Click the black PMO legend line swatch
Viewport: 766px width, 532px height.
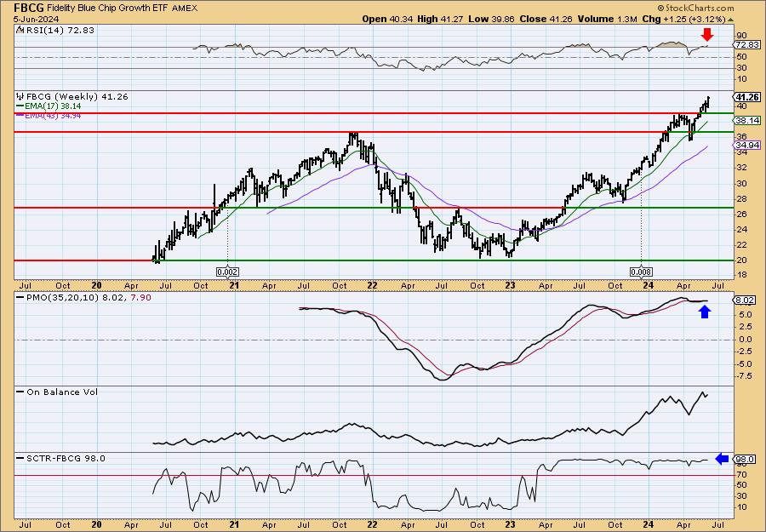click(x=20, y=297)
